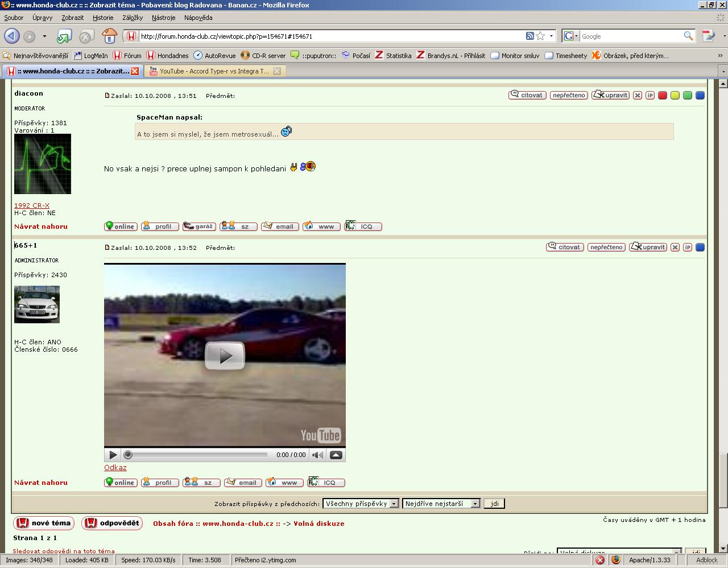
Task: Open the '1992 CR-X' link
Action: [x=32, y=205]
